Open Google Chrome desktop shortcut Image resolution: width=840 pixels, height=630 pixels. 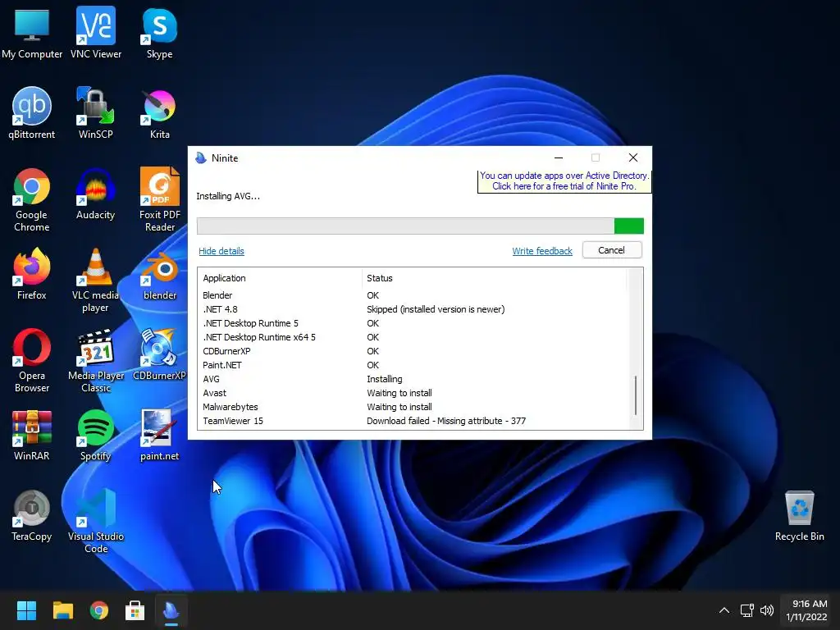(x=32, y=199)
